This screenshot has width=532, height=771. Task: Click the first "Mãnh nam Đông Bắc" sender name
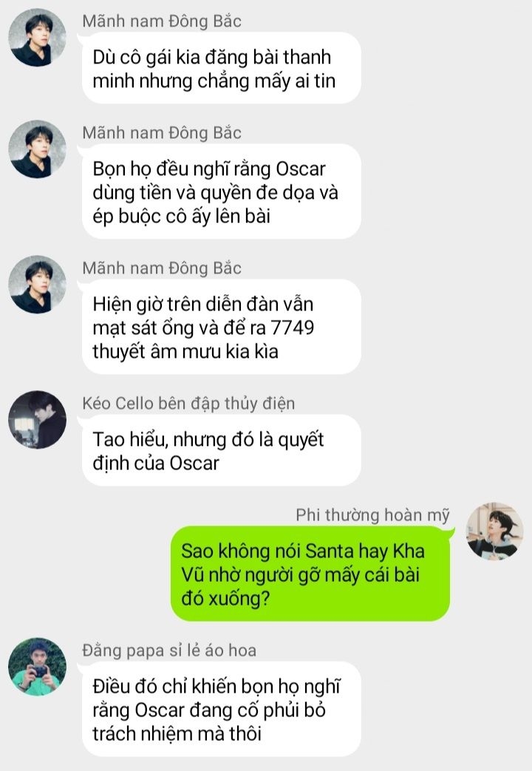162,21
